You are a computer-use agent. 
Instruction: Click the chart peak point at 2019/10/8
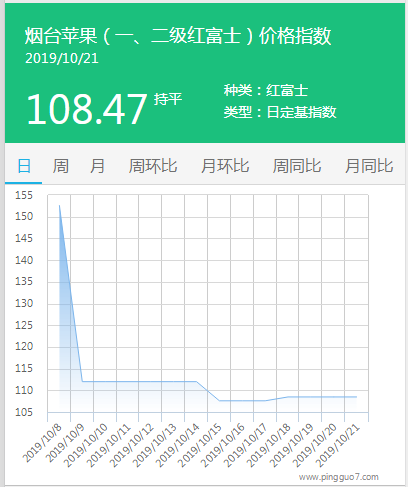tap(59, 205)
